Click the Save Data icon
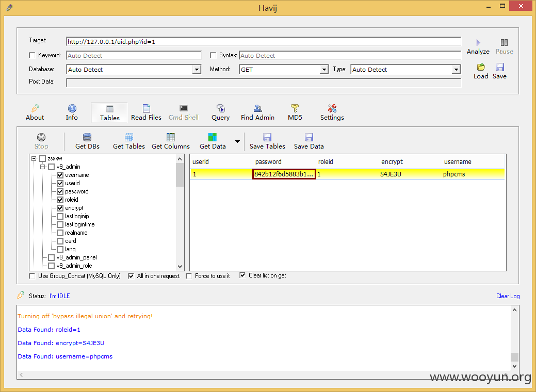The image size is (536, 392). [x=309, y=137]
